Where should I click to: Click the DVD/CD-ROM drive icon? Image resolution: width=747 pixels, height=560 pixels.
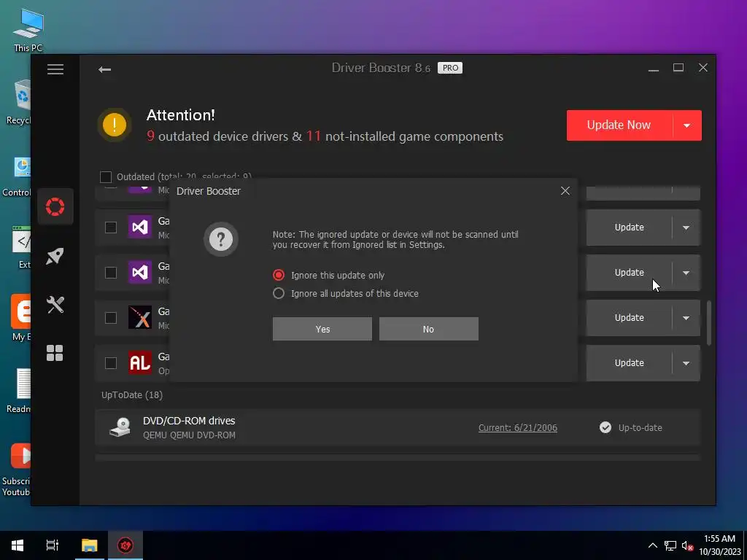[120, 427]
